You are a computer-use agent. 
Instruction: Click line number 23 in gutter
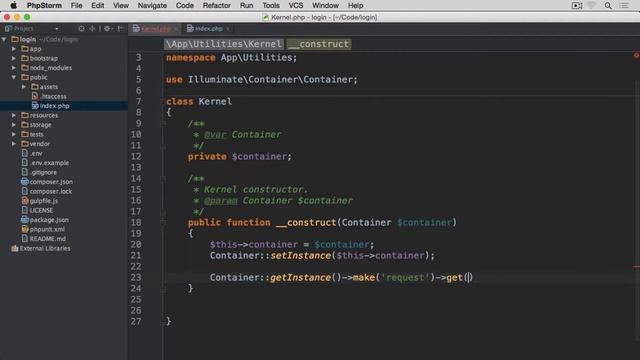coord(136,278)
